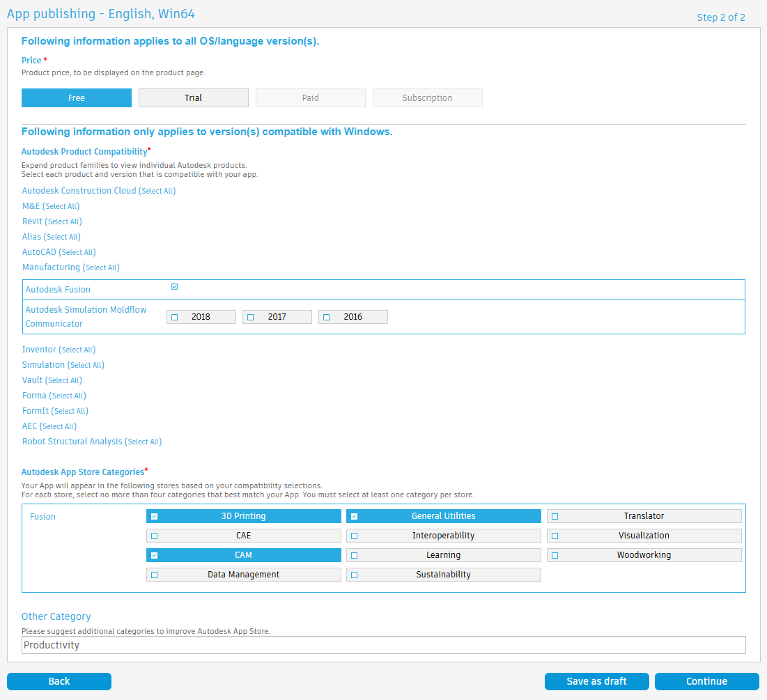
Task: Select All for Manufacturing products
Action: point(101,267)
